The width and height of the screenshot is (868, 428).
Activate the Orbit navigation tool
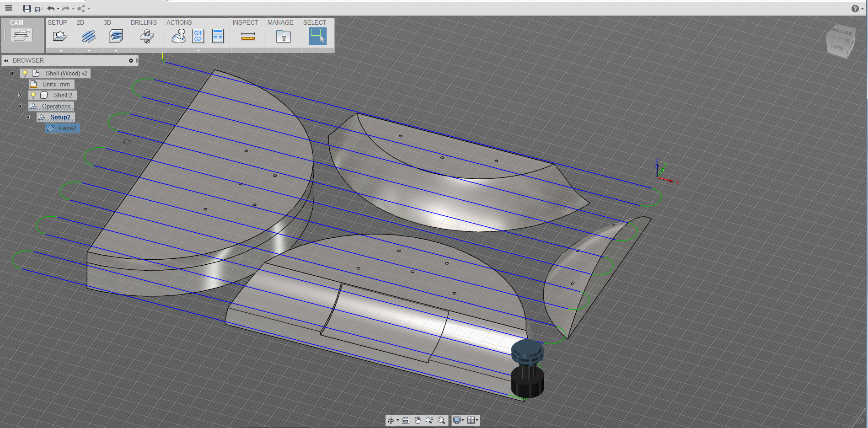click(391, 420)
